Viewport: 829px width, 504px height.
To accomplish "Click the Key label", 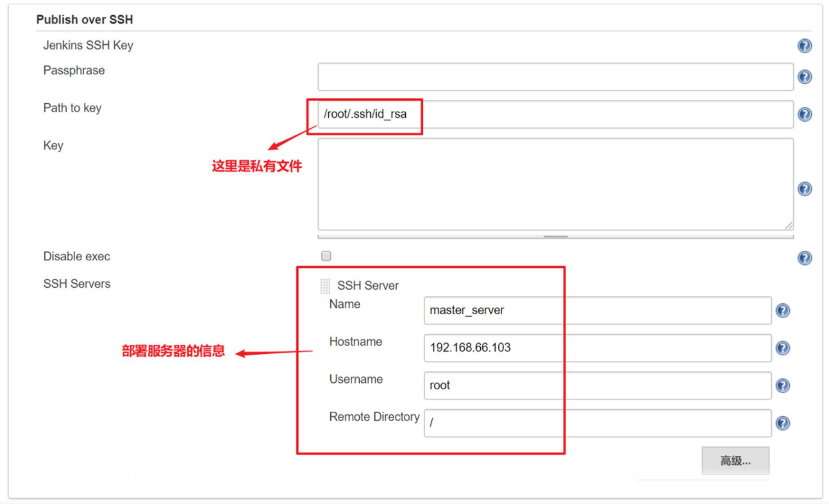I will pos(53,146).
